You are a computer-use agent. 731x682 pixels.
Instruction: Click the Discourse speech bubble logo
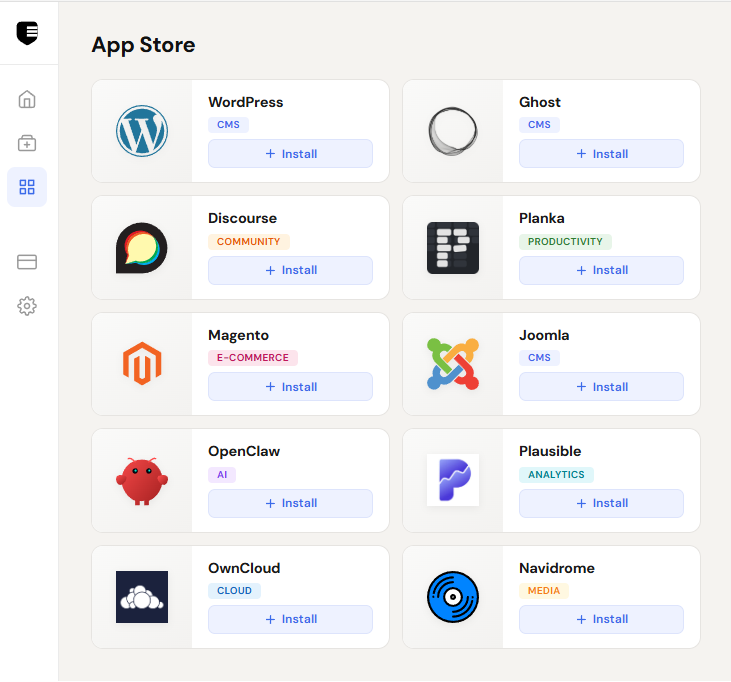[x=142, y=248]
